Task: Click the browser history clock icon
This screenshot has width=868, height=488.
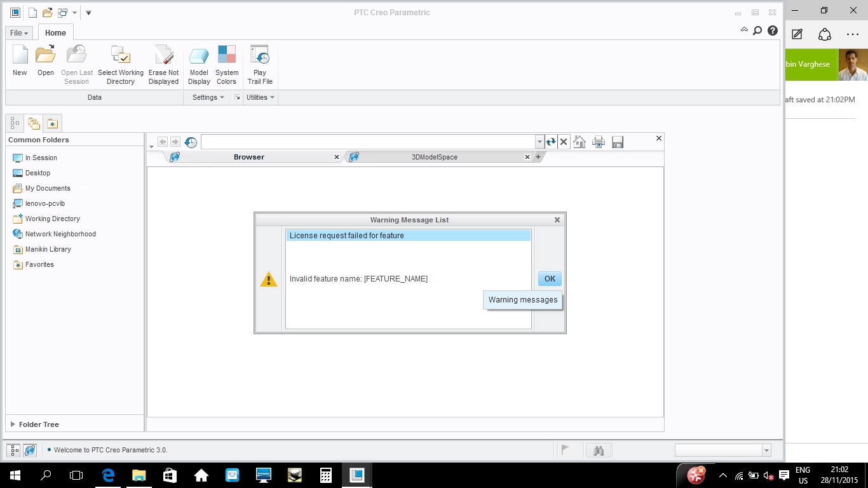Action: point(191,142)
